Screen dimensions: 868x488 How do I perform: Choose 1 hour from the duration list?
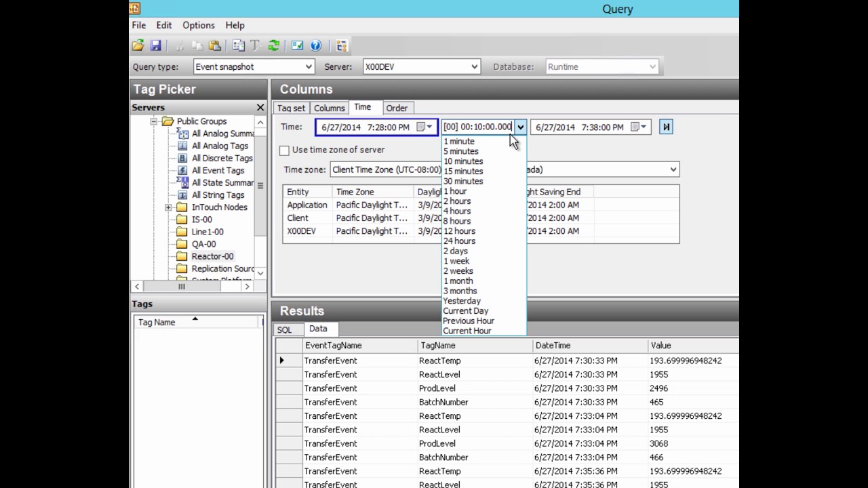pyautogui.click(x=484, y=191)
